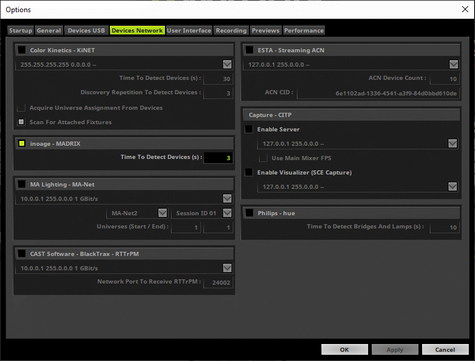Viewport: 475px width, 361px height.
Task: Confirm settings with OK button
Action: tap(344, 350)
